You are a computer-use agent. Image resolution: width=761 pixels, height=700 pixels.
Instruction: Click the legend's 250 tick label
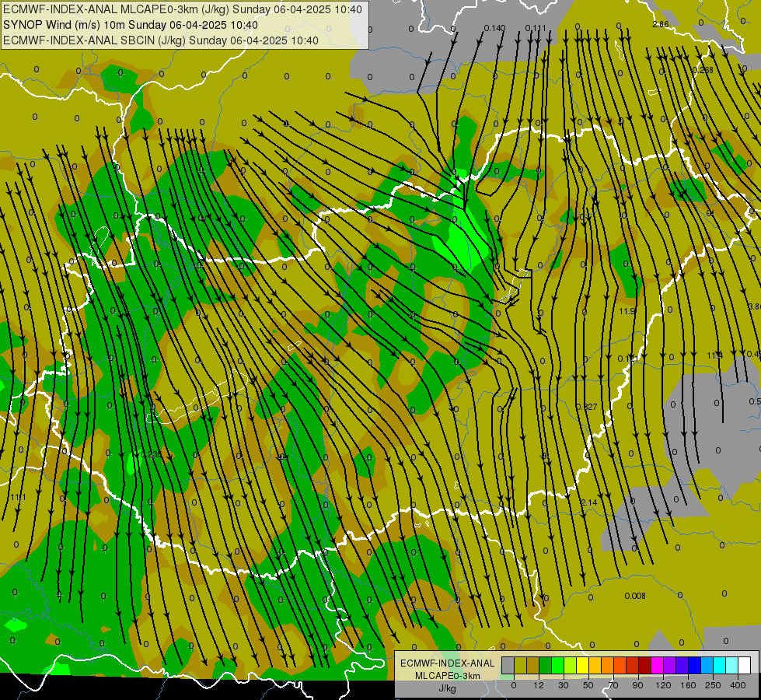pos(713,685)
